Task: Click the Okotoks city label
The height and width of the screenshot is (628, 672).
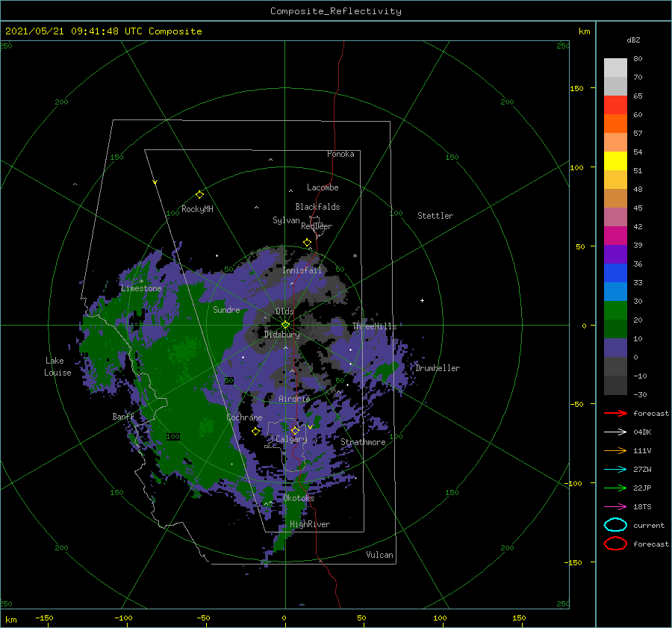Action: coord(299,498)
